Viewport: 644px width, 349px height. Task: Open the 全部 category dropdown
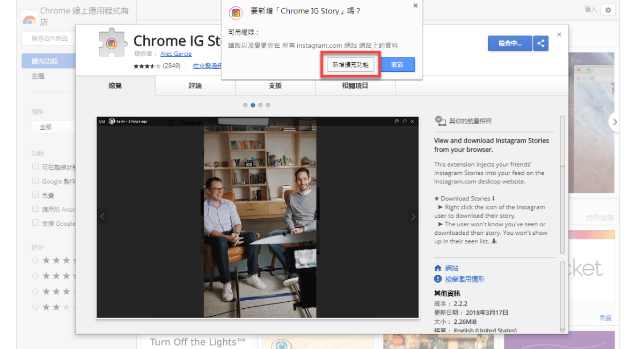pos(53,127)
